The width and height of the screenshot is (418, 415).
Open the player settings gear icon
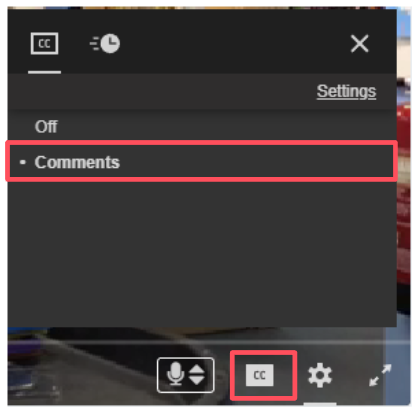[320, 375]
